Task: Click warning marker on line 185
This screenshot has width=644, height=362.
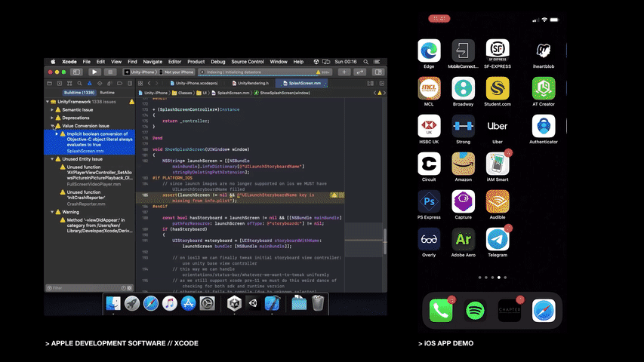Action: pyautogui.click(x=334, y=195)
